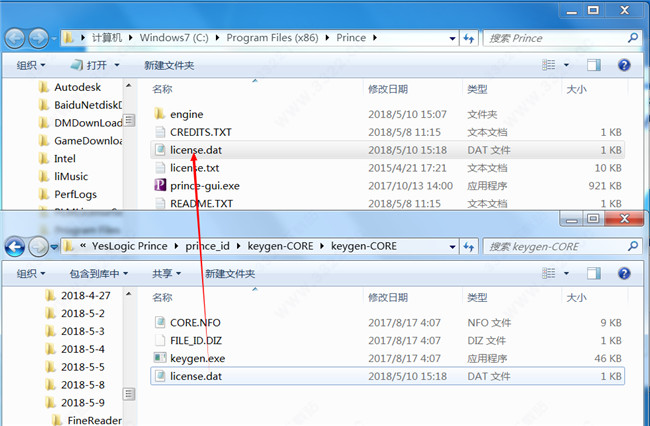Viewport: 650px width, 426px height.
Task: Click the 打开 button in the Prince toolbar
Action: coord(89,65)
